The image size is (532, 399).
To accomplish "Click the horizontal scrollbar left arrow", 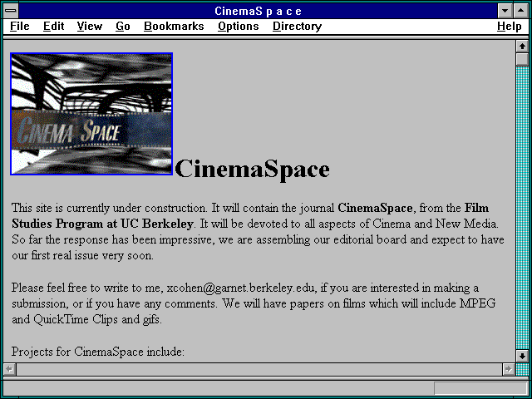I will [x=9, y=369].
